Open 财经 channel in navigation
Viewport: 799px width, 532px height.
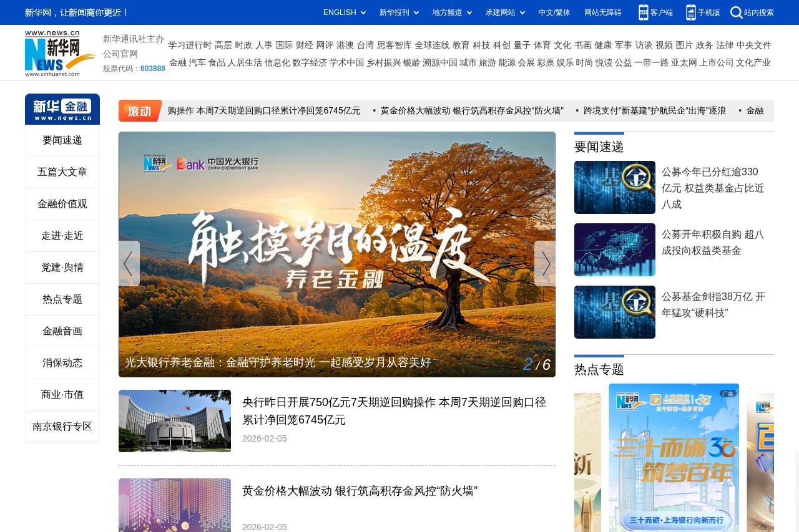coord(305,45)
